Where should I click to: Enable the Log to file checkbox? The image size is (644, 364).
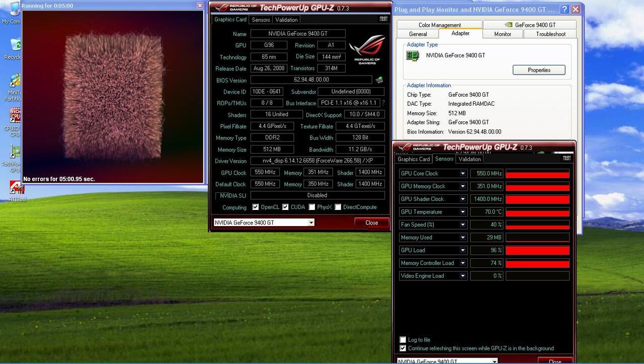[x=403, y=340]
